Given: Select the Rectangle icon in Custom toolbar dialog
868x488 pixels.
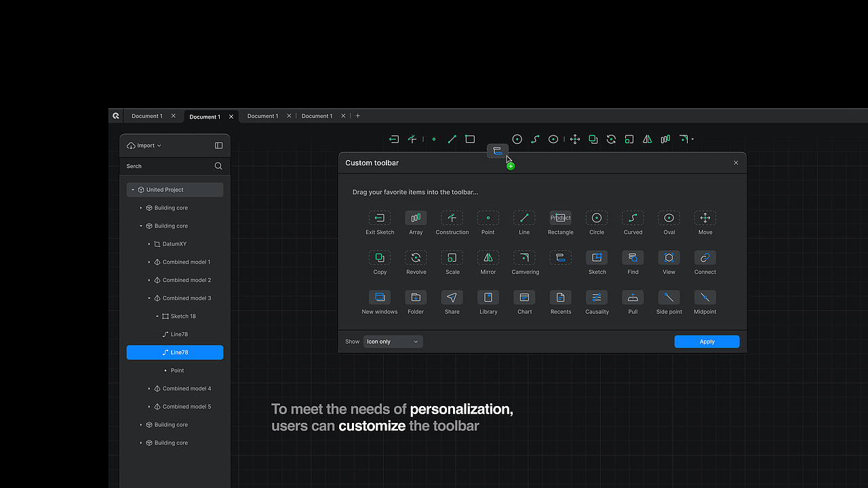Looking at the screenshot, I should 560,218.
